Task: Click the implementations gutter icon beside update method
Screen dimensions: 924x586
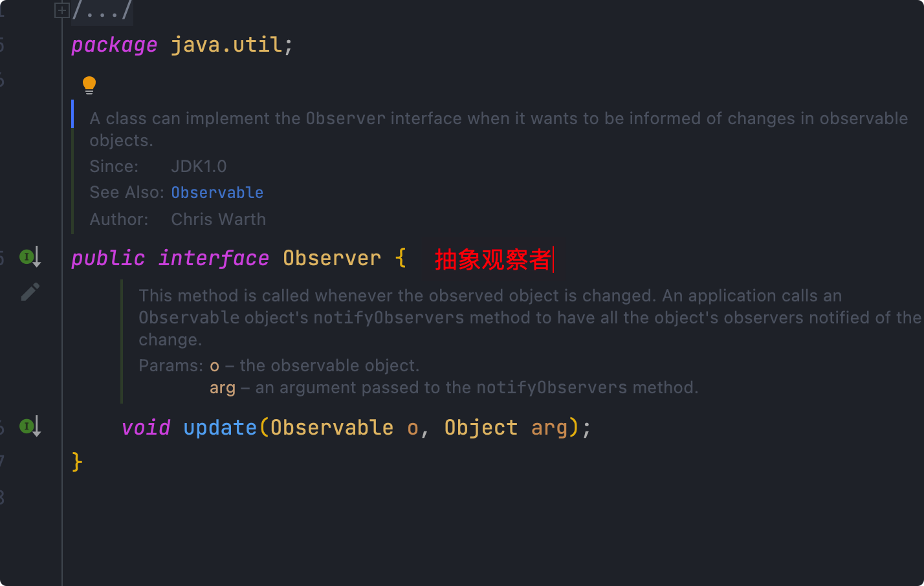Action: click(30, 426)
